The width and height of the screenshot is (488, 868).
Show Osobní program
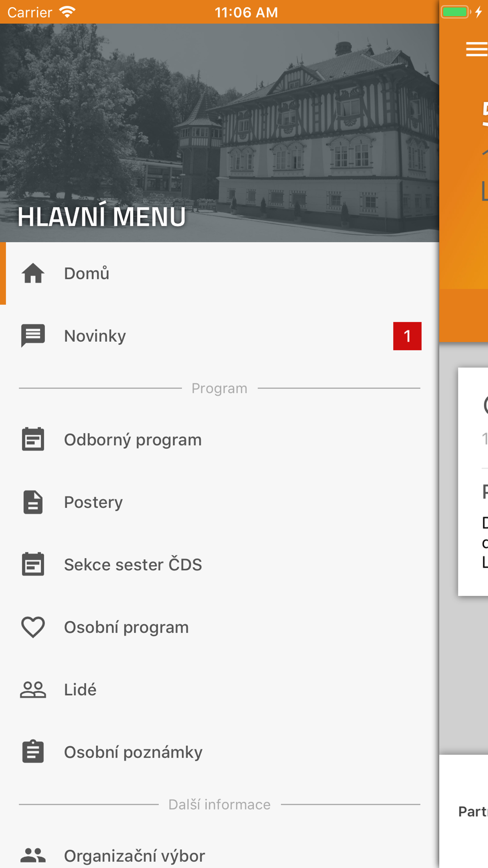[x=220, y=627]
